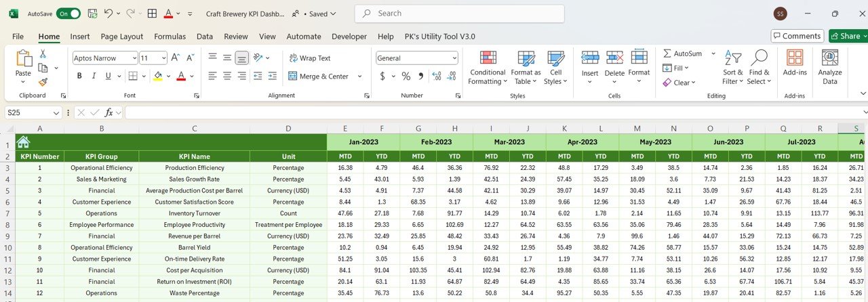Toggle Italic formatting

point(95,76)
